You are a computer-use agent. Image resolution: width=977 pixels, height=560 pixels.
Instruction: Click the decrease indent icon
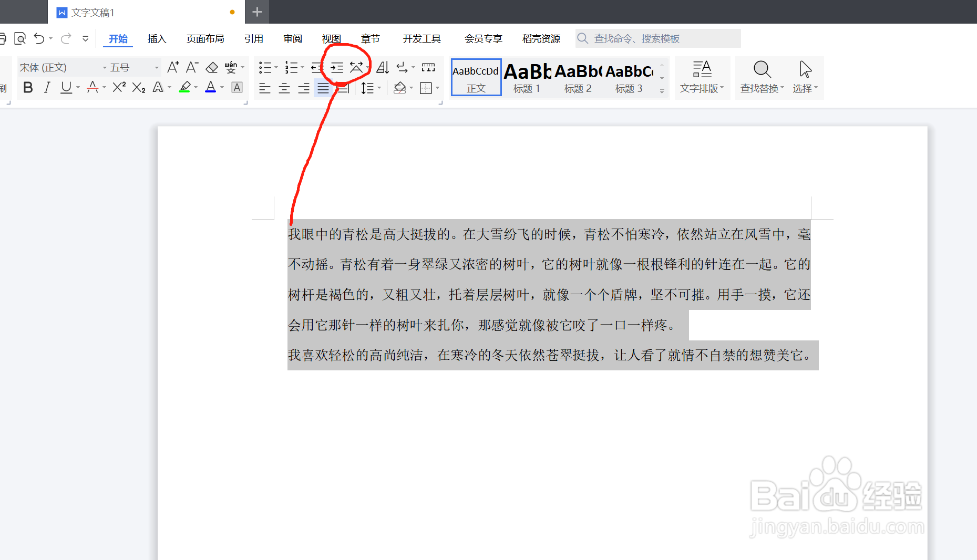point(317,68)
